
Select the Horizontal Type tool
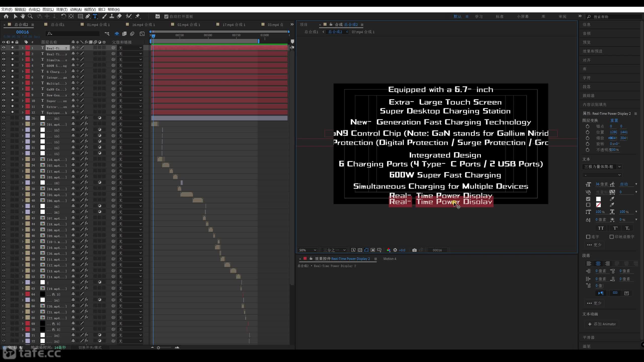tap(95, 16)
